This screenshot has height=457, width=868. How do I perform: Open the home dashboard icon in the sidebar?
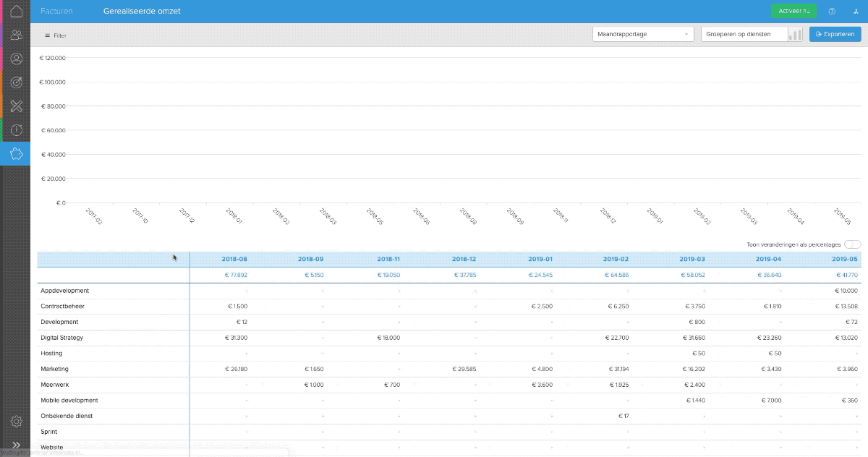pyautogui.click(x=16, y=11)
